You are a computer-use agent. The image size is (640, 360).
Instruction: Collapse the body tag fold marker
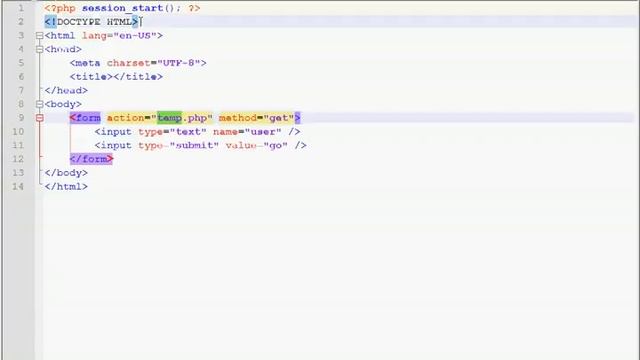[x=39, y=104]
